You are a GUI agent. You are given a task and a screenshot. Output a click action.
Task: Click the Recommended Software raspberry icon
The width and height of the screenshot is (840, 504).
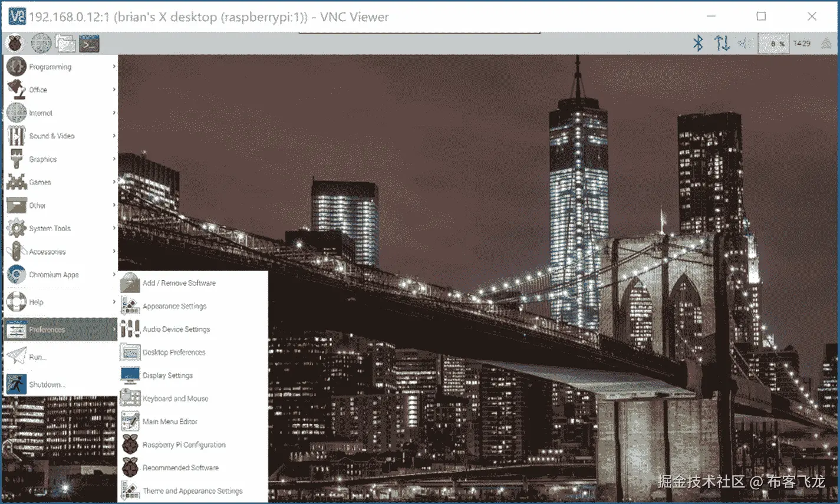[x=130, y=467]
